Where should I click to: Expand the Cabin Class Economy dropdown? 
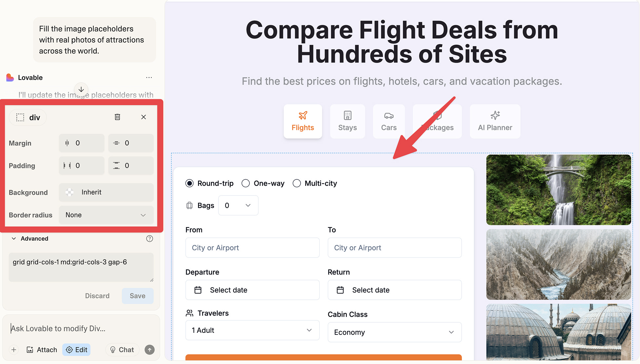pyautogui.click(x=394, y=332)
